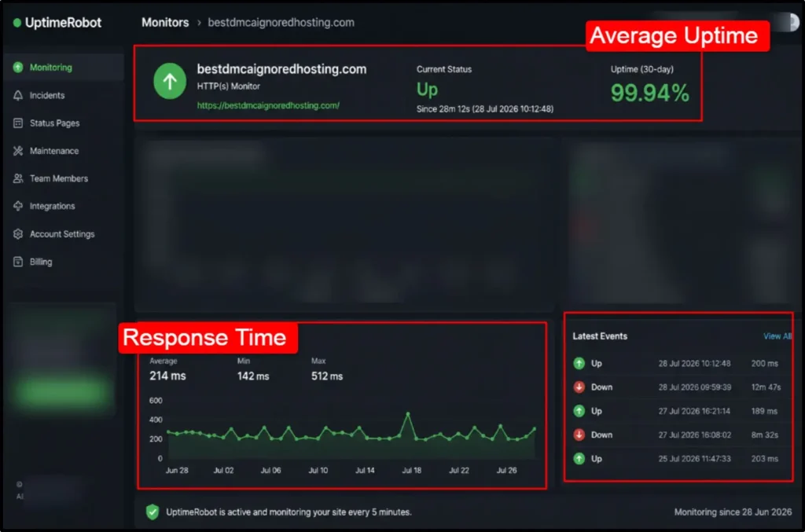Click the HTTP(s) Monitor label
The height and width of the screenshot is (532, 805).
click(x=229, y=86)
